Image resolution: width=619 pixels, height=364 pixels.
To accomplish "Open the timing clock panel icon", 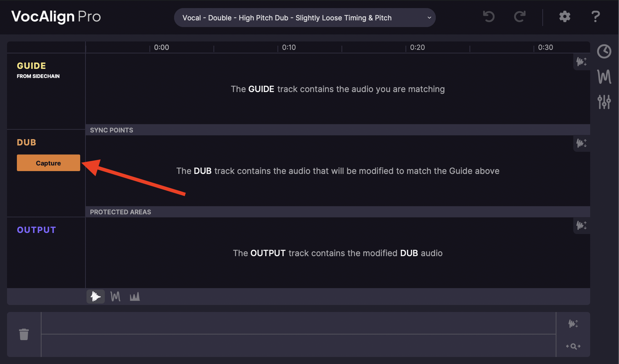I will click(x=604, y=52).
